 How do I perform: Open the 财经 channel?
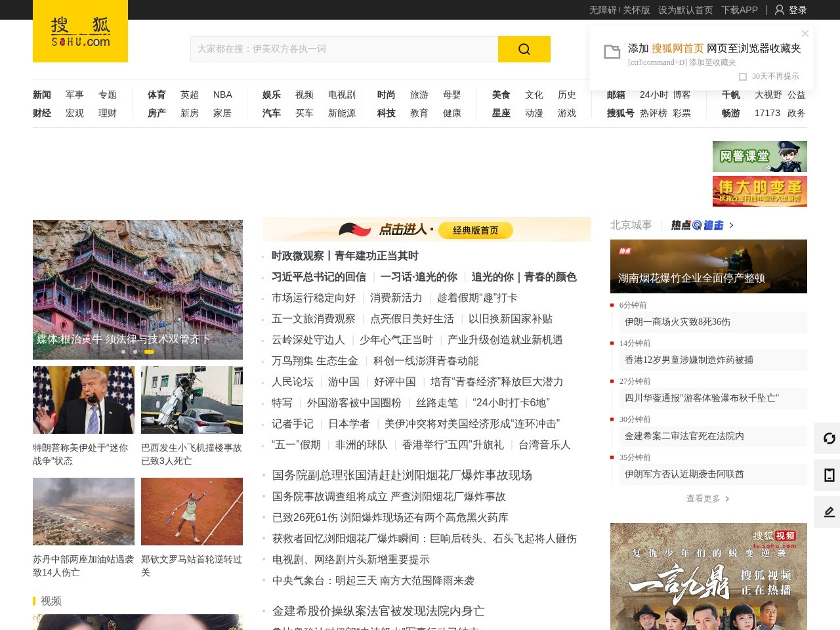click(x=42, y=113)
